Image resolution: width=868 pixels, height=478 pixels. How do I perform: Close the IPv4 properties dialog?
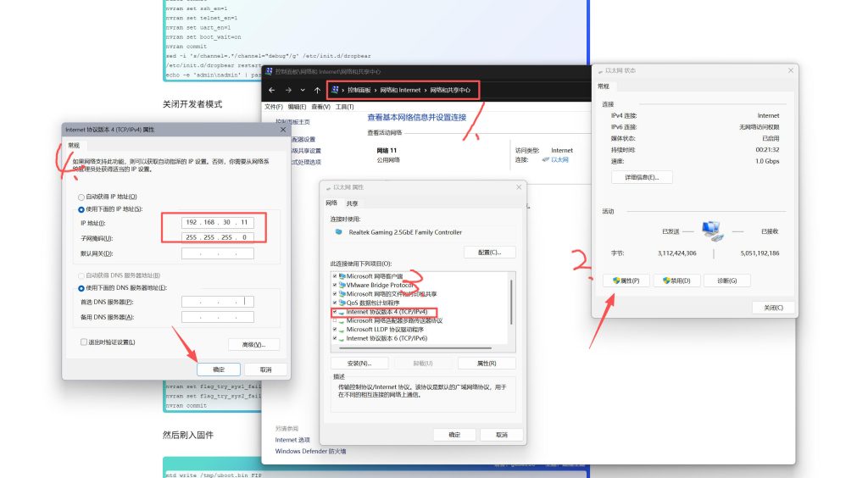(283, 130)
